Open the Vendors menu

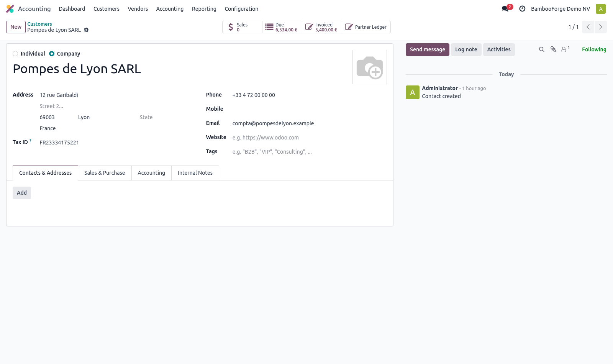[138, 9]
